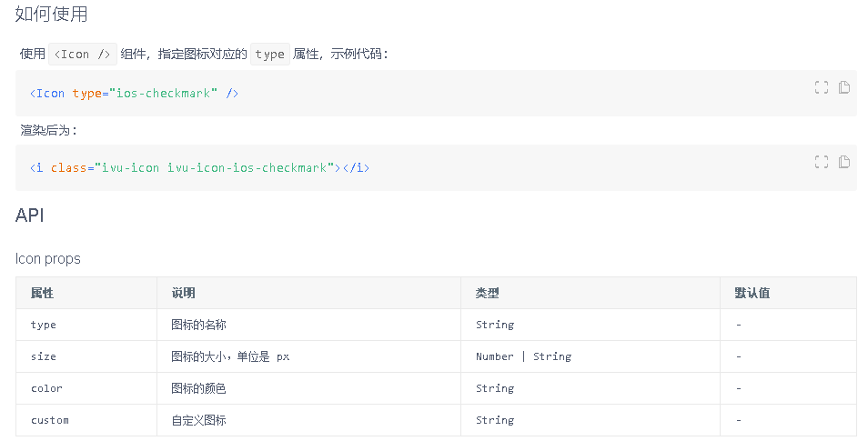The height and width of the screenshot is (441, 868).
Task: Click the inline <Icon /> code tag
Action: point(83,55)
